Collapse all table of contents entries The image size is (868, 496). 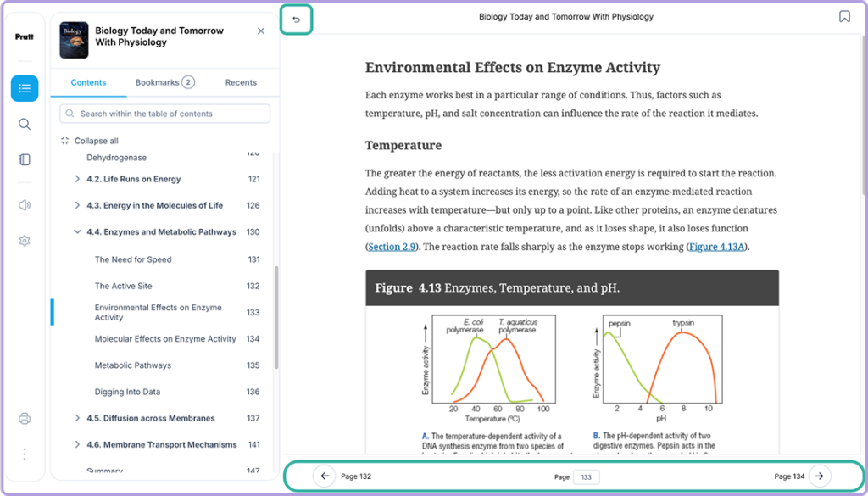coord(89,141)
